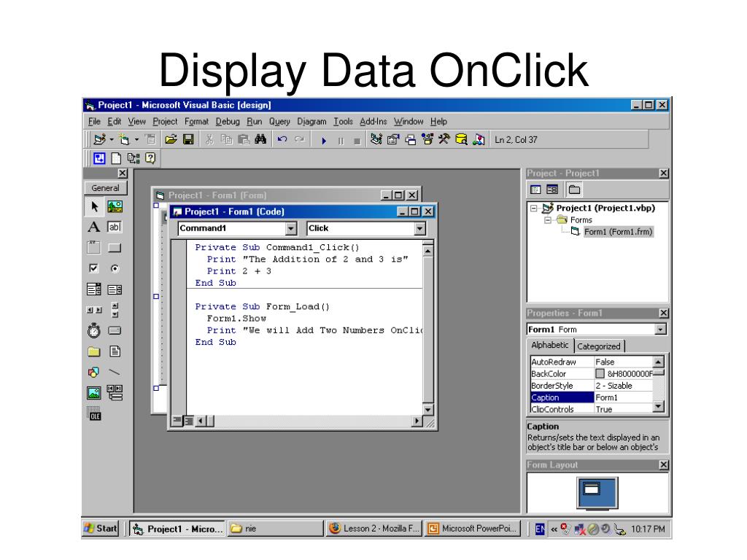Select the Line control tool
The width and height of the screenshot is (747, 560).
point(115,372)
